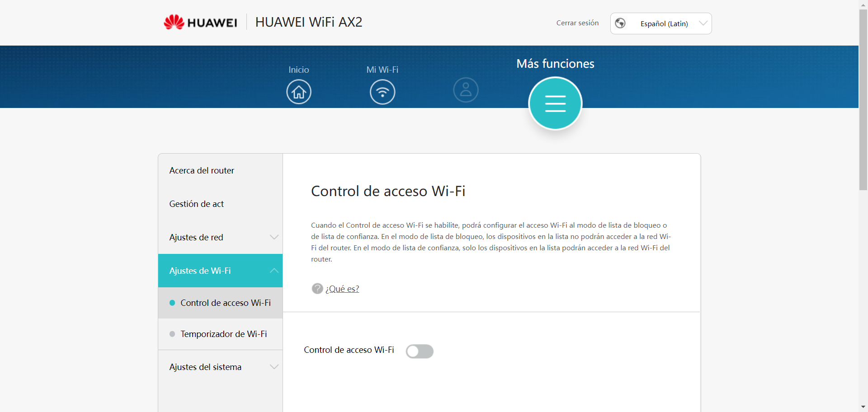Collapse the Ajustes de Wi-Fi chevron
Image resolution: width=868 pixels, height=412 pixels.
(x=274, y=271)
